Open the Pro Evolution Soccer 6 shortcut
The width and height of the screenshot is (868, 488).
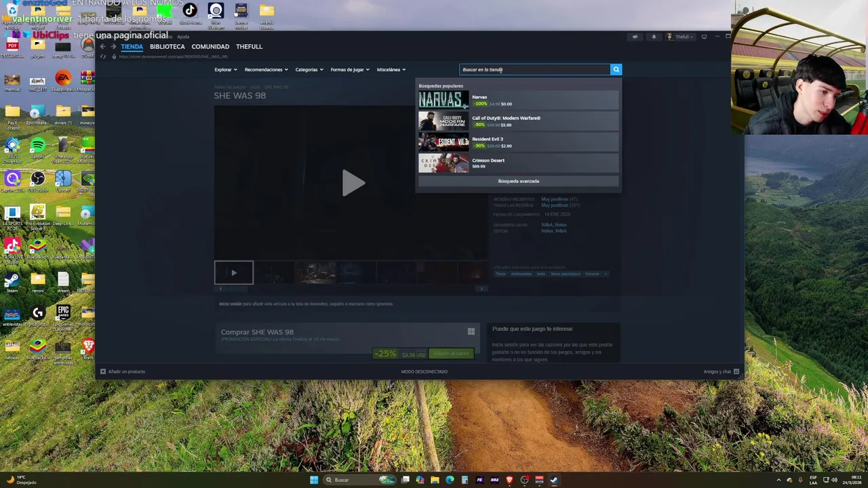[x=38, y=218]
